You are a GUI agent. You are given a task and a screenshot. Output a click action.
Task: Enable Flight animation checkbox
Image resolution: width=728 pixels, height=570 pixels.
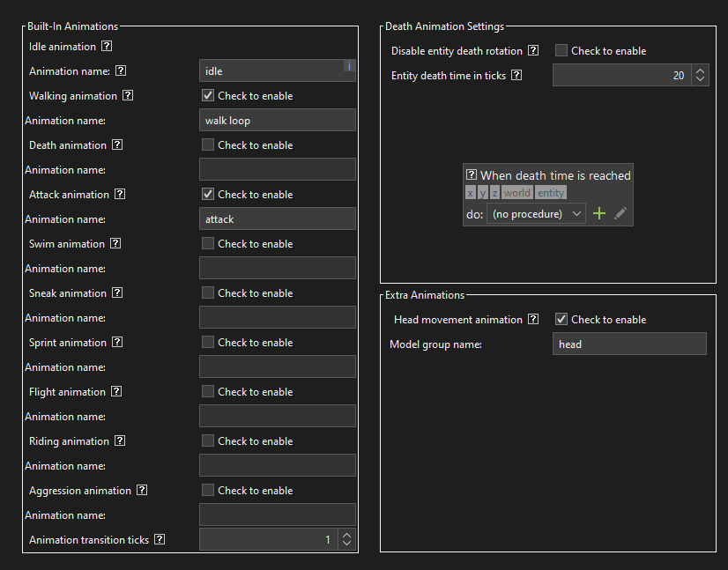pyautogui.click(x=208, y=391)
